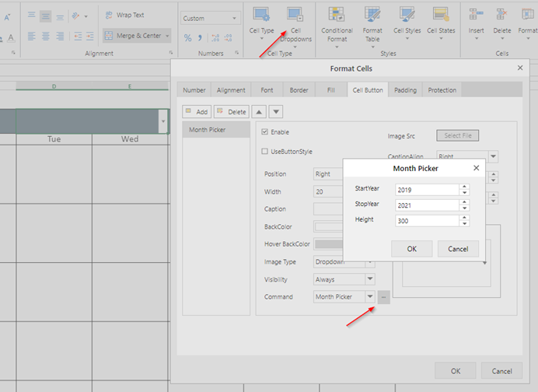
Task: Increase indent
Action: [90, 36]
